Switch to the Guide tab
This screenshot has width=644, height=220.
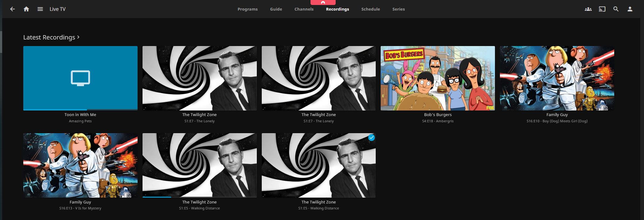(x=276, y=9)
